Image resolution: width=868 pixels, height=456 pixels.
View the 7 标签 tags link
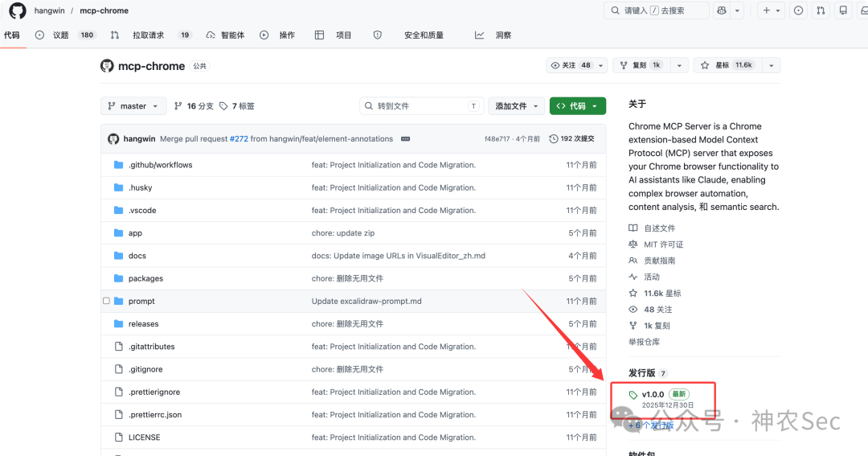pyautogui.click(x=237, y=106)
